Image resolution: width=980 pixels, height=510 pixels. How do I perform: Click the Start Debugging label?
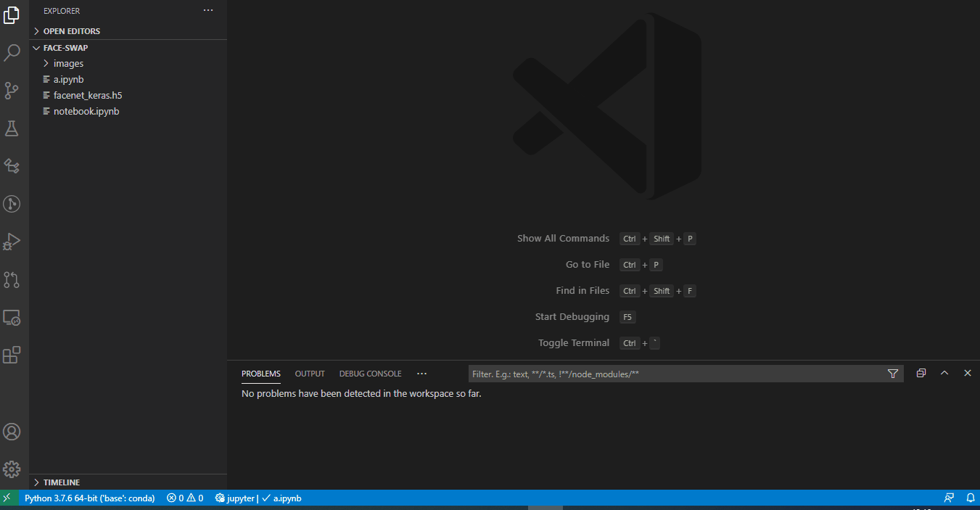572,317
